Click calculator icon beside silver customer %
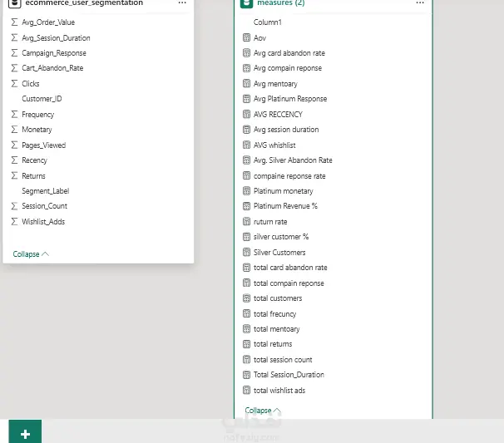The image size is (504, 443). click(x=246, y=237)
